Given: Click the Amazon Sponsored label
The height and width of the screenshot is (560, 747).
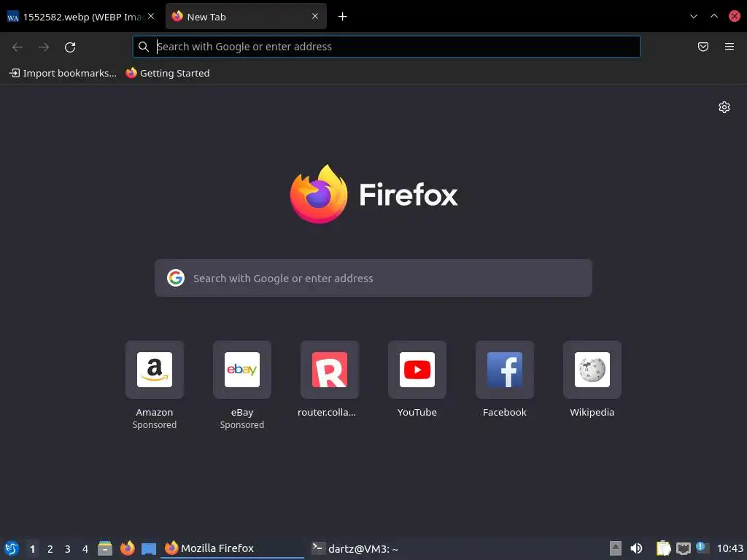Looking at the screenshot, I should pos(155,425).
